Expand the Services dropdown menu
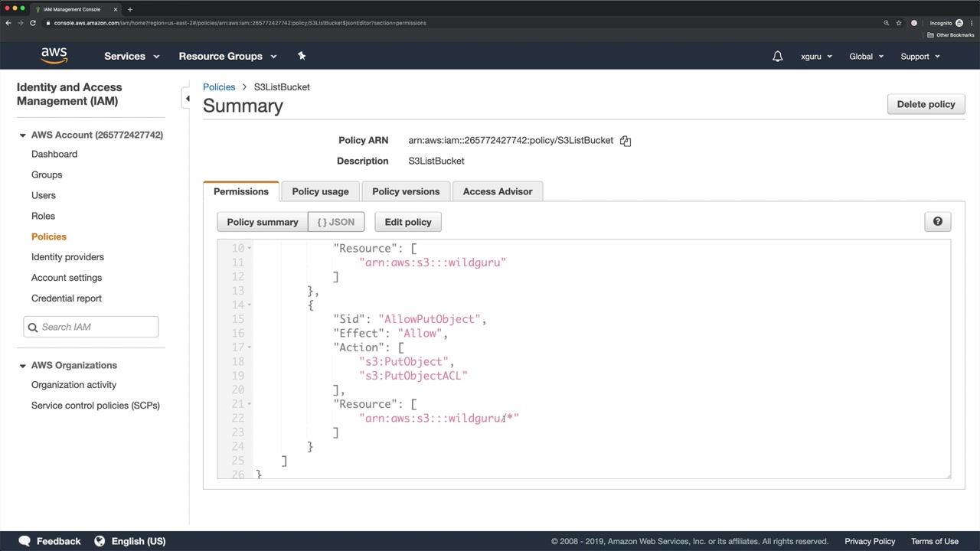The height and width of the screenshot is (551, 980). click(132, 57)
